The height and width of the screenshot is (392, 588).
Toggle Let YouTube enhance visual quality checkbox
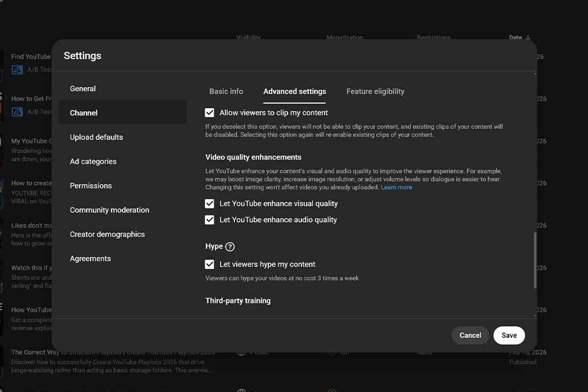(x=209, y=204)
